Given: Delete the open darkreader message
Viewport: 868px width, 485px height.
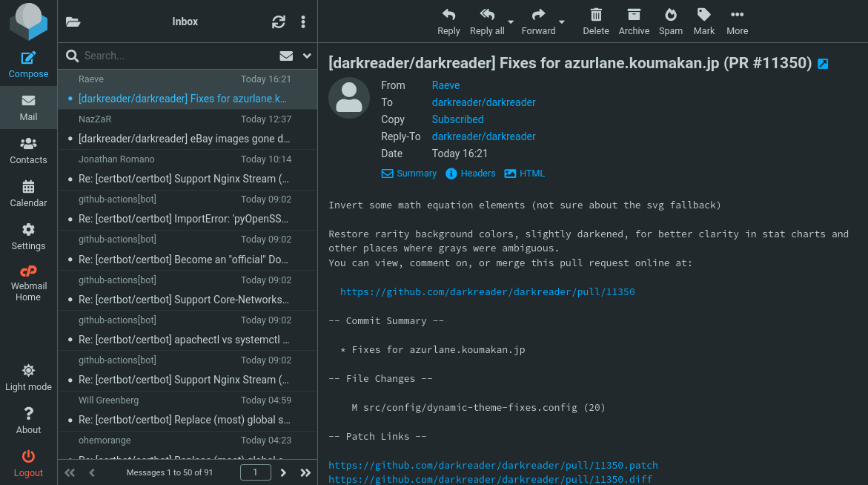Looking at the screenshot, I should tap(595, 22).
